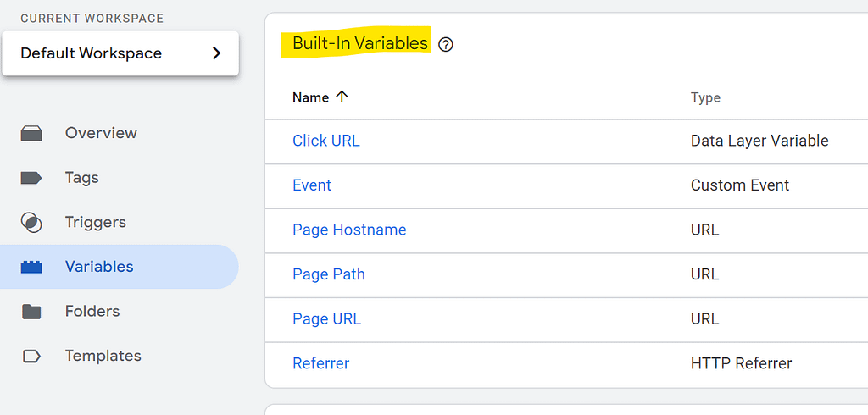Click the Folders folder icon
Viewport: 868px width, 415px height.
click(31, 311)
